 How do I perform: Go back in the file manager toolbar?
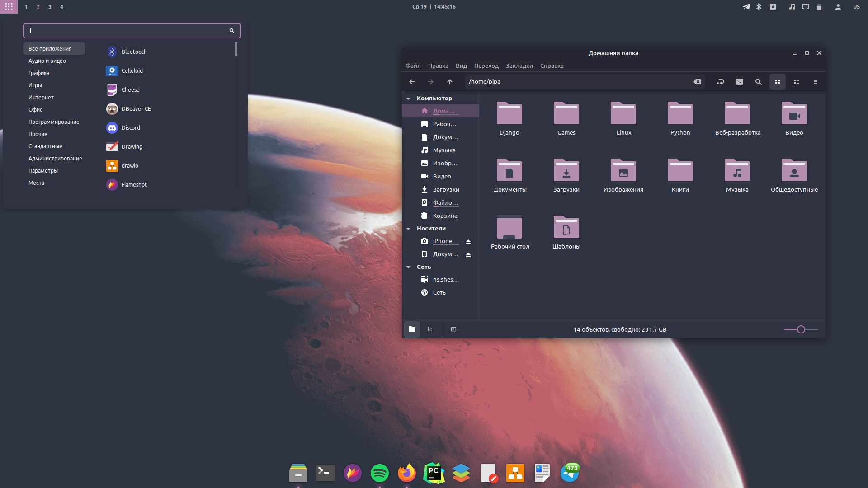pos(412,82)
